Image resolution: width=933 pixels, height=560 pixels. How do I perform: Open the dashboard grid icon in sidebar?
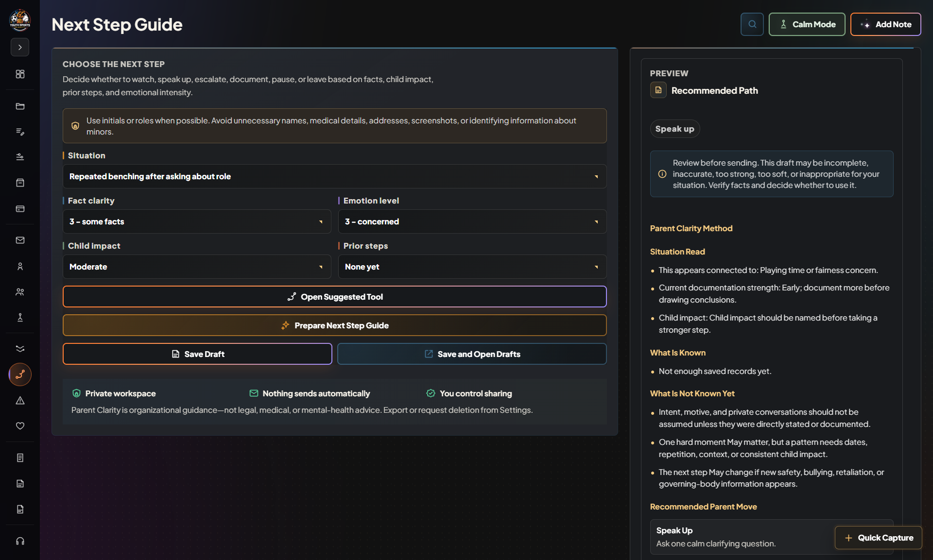tap(20, 74)
